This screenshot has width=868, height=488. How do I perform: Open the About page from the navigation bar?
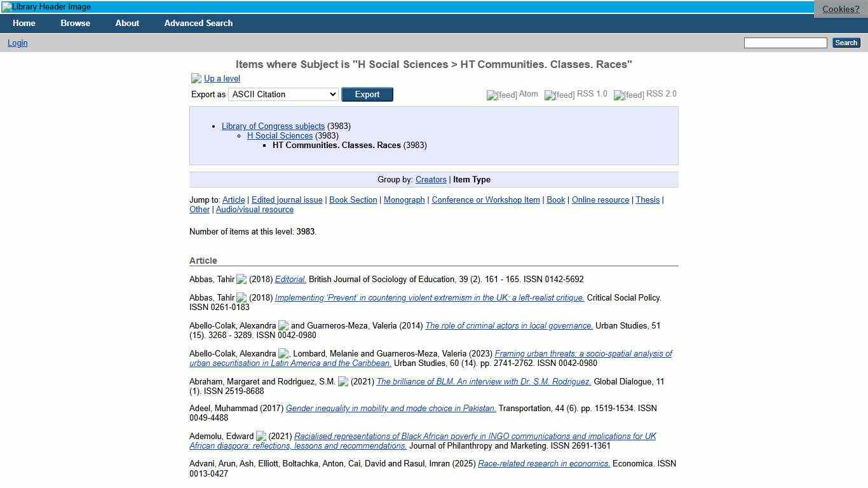[127, 23]
